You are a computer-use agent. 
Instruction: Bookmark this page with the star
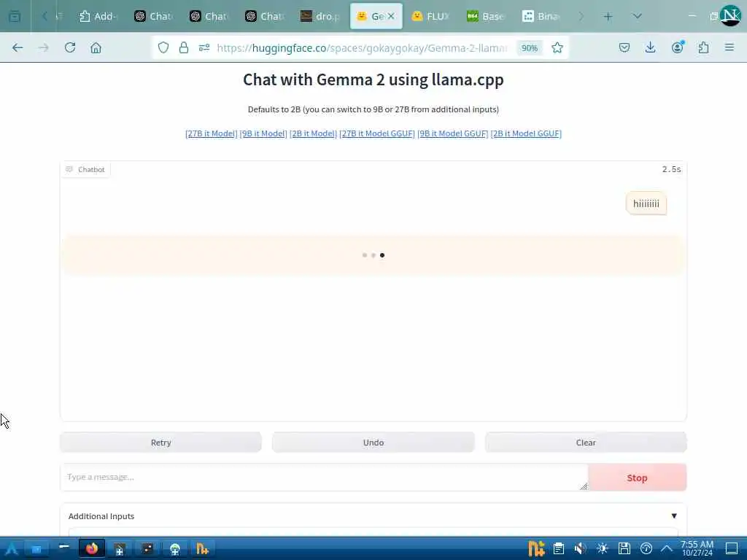[x=557, y=47]
